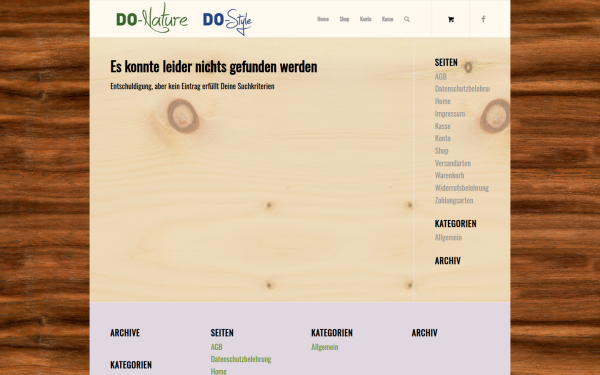Open Warenkorb in the sidebar
The width and height of the screenshot is (600, 375).
[450, 175]
